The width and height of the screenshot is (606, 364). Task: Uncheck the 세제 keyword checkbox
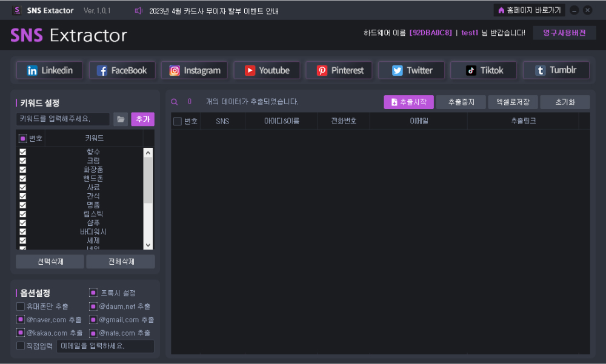[x=23, y=240]
